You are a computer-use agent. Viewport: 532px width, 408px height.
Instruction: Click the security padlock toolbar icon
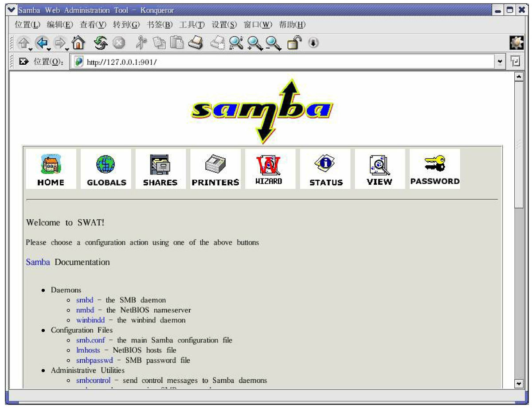(x=294, y=43)
